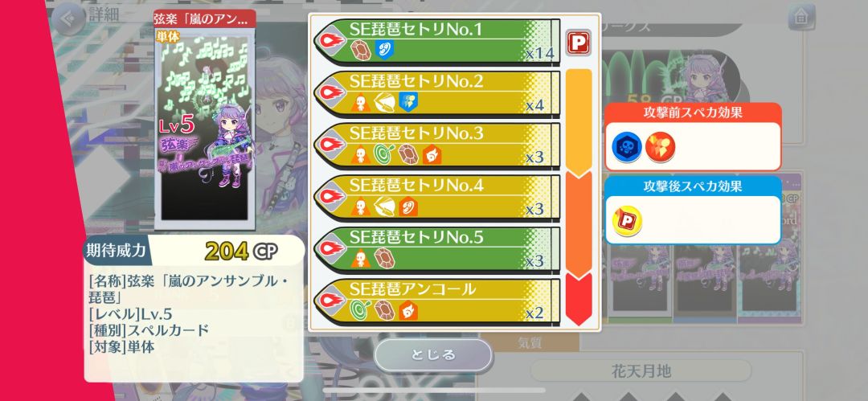Select the SE琵琶アンコール bullet row
868x401 pixels.
pos(436,302)
